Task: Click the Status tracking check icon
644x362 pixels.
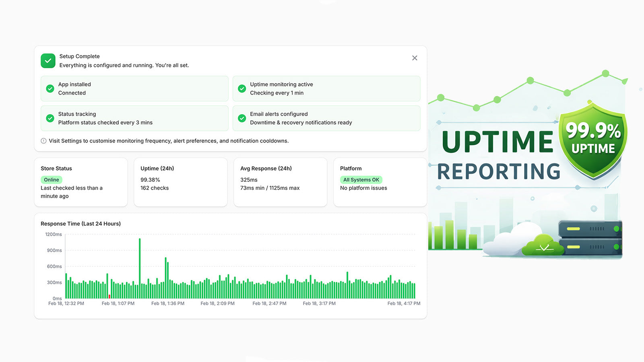Action: pos(50,118)
